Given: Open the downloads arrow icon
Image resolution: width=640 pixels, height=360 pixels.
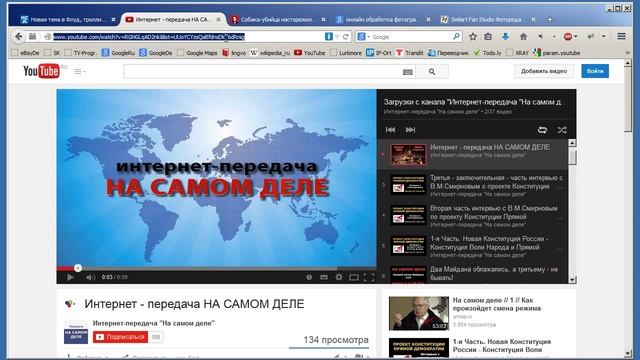Looking at the screenshot, I should coord(505,37).
